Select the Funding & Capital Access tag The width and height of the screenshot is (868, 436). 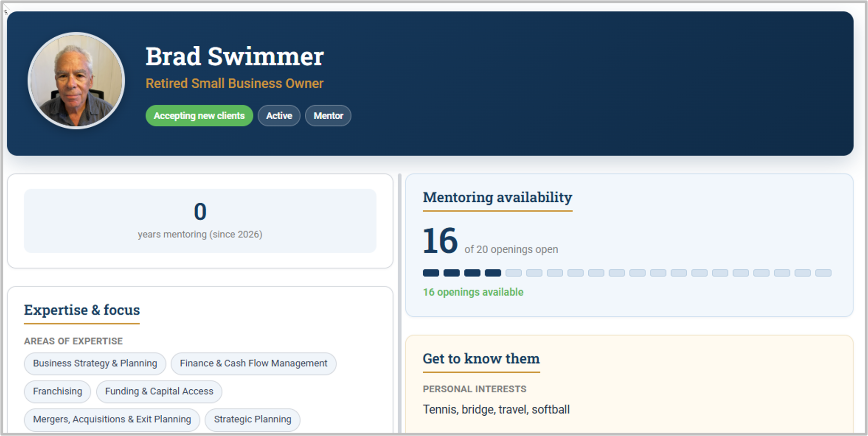[159, 391]
